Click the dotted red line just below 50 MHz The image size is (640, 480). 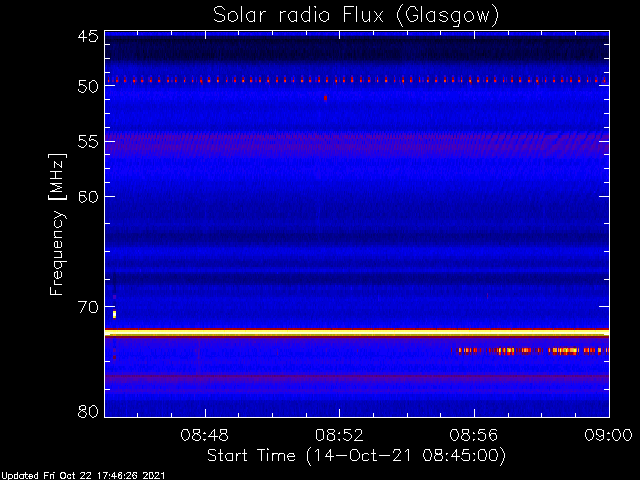pyautogui.click(x=357, y=80)
